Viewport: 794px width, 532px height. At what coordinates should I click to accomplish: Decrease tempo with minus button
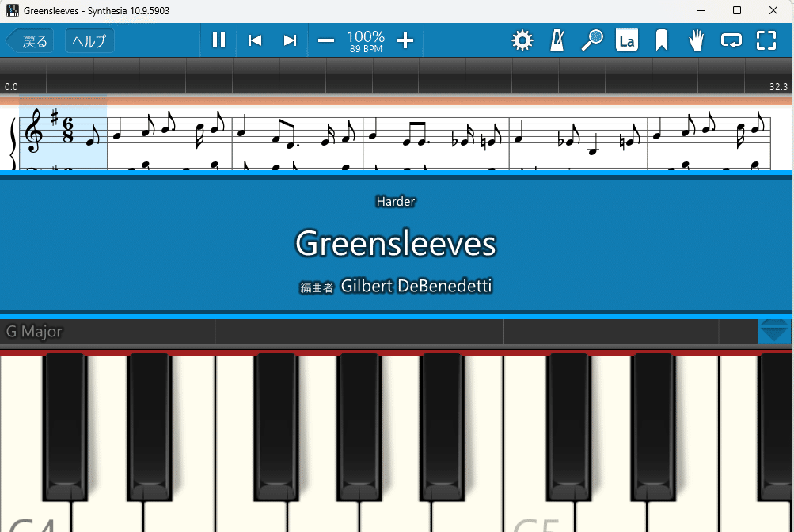click(x=326, y=40)
